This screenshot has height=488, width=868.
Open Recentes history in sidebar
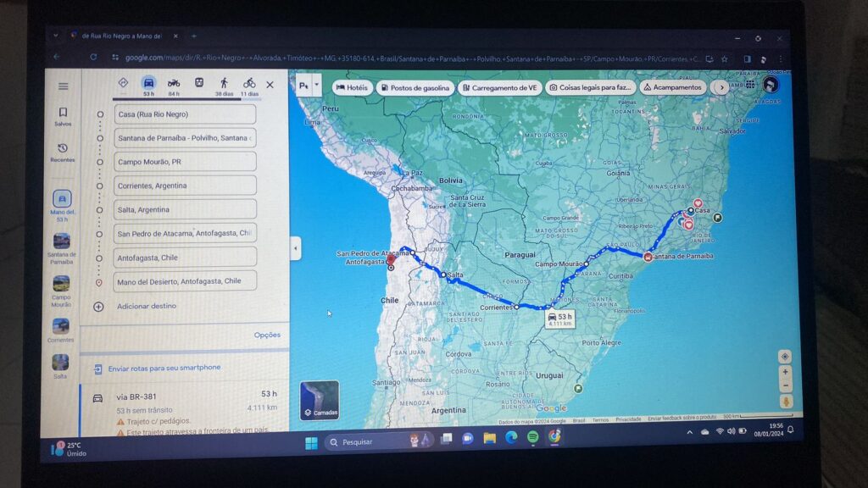pyautogui.click(x=62, y=152)
